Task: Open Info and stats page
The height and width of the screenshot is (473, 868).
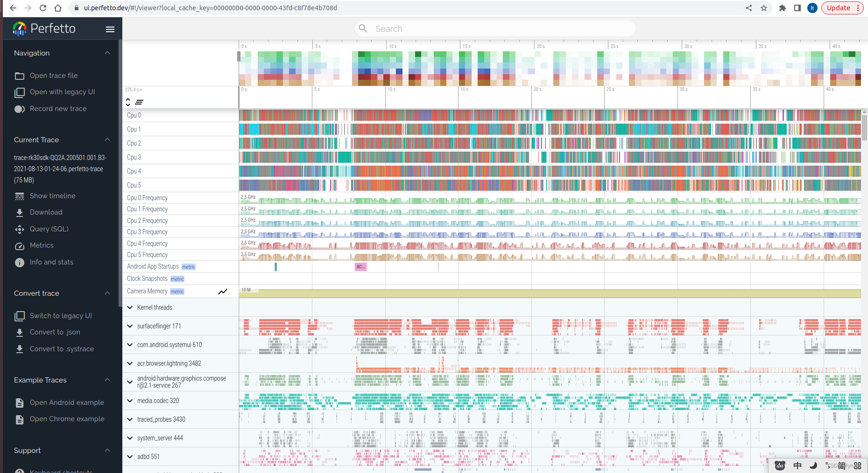Action: click(x=51, y=262)
